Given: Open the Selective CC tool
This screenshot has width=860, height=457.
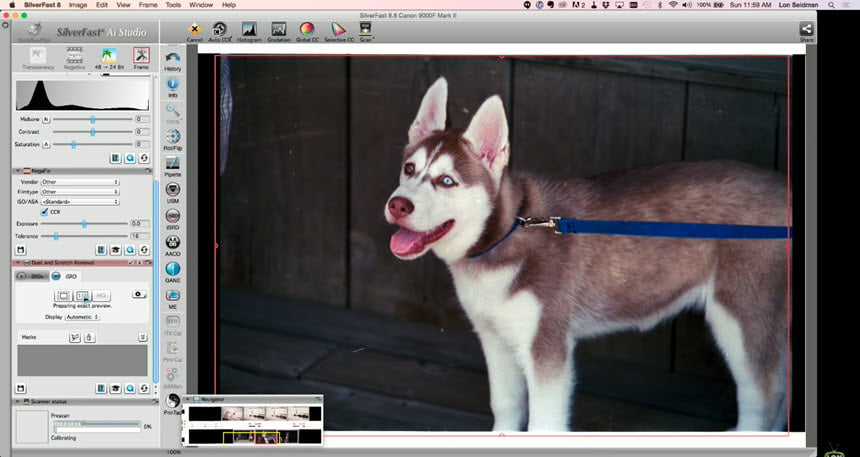Looking at the screenshot, I should (338, 32).
